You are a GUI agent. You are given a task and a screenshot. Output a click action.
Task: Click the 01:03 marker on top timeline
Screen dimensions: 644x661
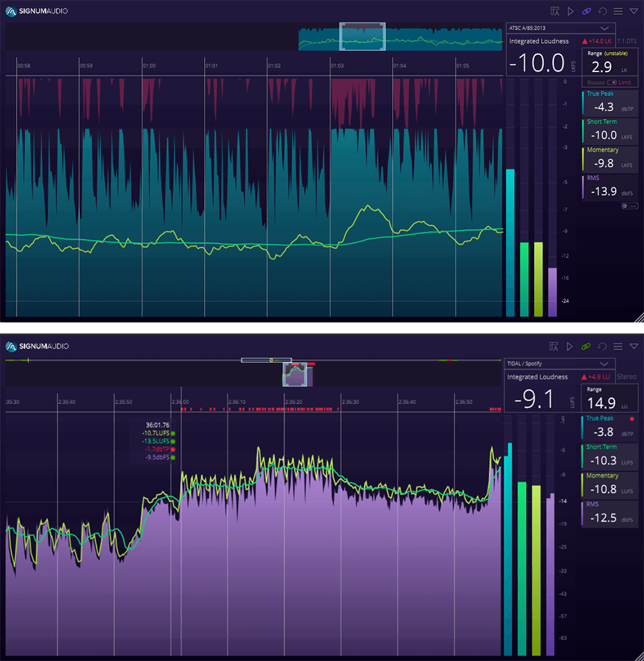337,66
